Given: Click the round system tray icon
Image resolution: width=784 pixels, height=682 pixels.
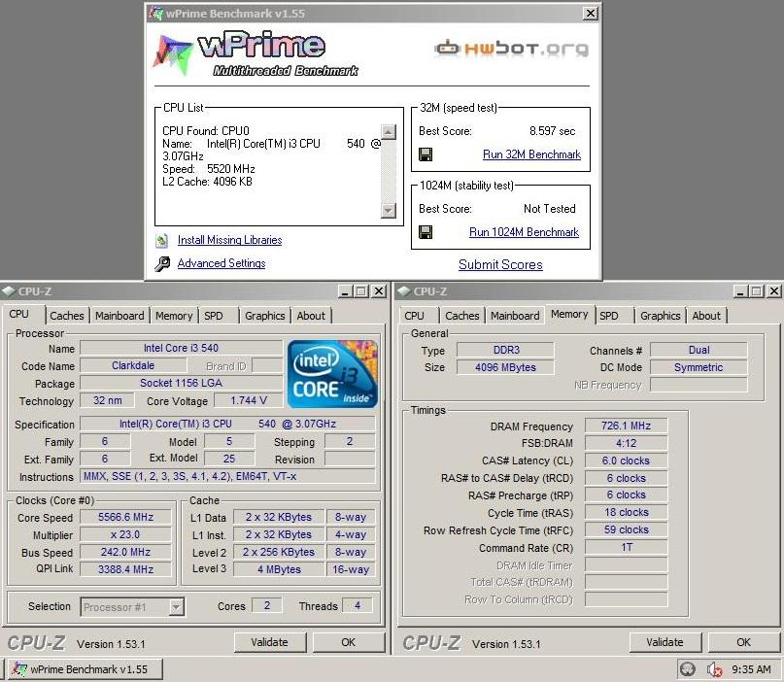Looking at the screenshot, I should [x=688, y=669].
